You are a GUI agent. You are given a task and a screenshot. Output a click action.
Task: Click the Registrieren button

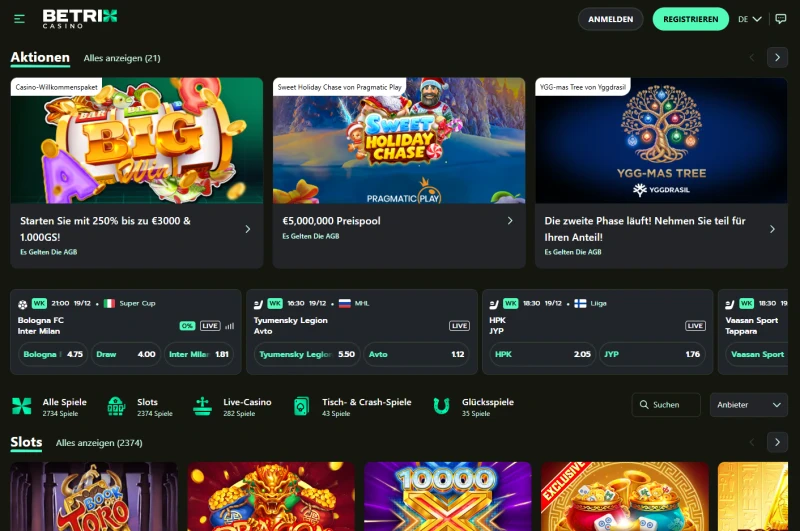(690, 19)
